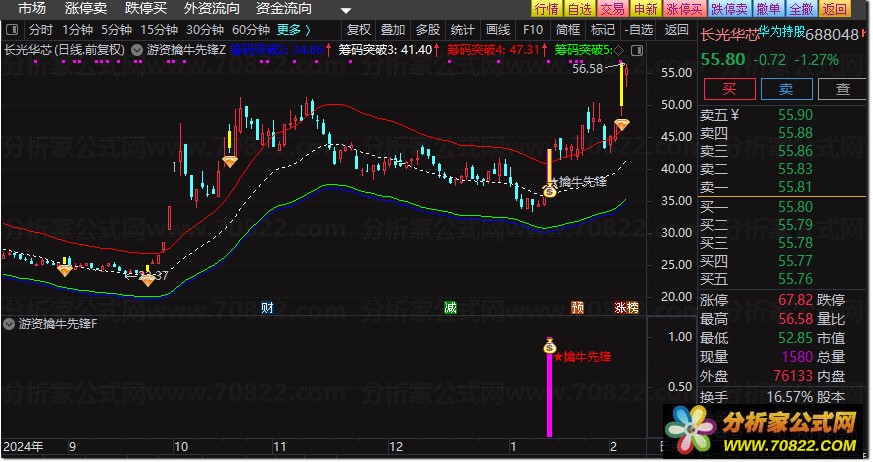This screenshot has height=462, width=873.
Task: Click the 统计 toolbar button
Action: click(x=463, y=30)
